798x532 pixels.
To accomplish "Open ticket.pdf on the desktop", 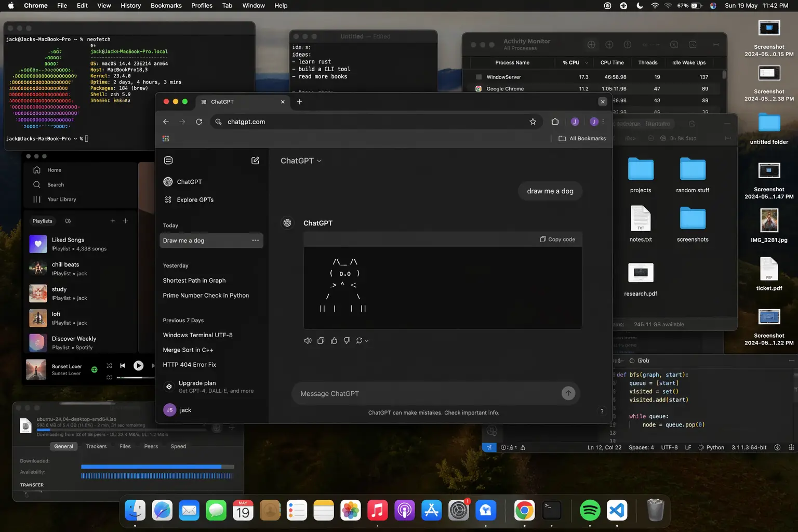I will (x=769, y=274).
